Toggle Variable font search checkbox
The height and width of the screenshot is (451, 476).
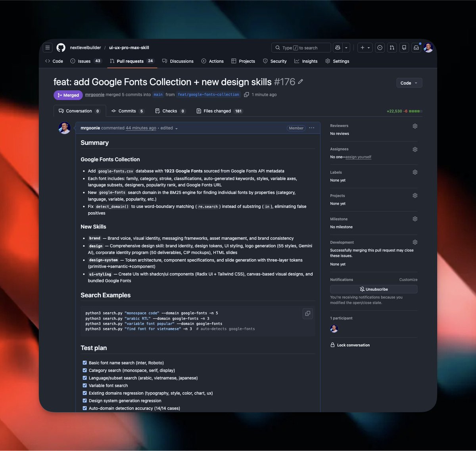[x=84, y=385]
